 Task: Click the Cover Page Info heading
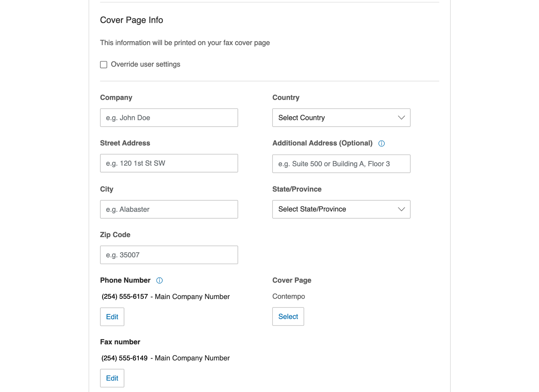pyautogui.click(x=131, y=20)
